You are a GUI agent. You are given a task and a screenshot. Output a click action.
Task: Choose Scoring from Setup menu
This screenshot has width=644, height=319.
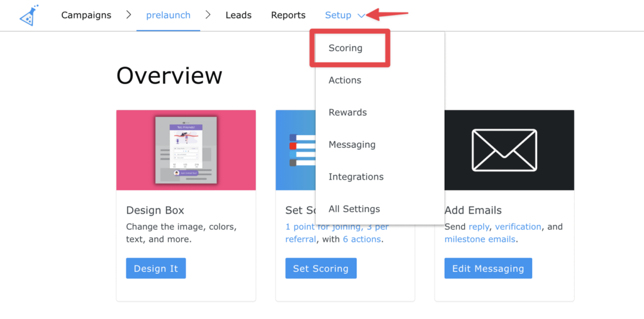click(x=345, y=48)
